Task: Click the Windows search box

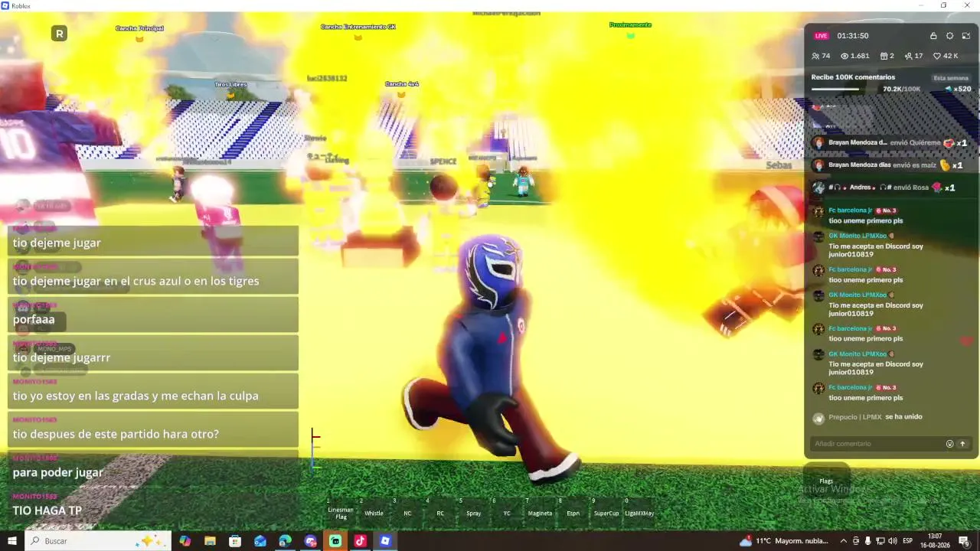Action: [x=100, y=541]
